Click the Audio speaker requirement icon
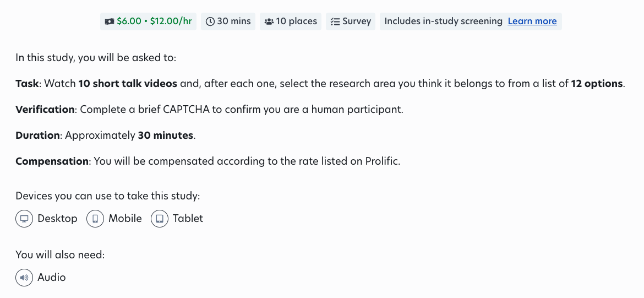Viewport: 644px width, 298px height. (24, 278)
